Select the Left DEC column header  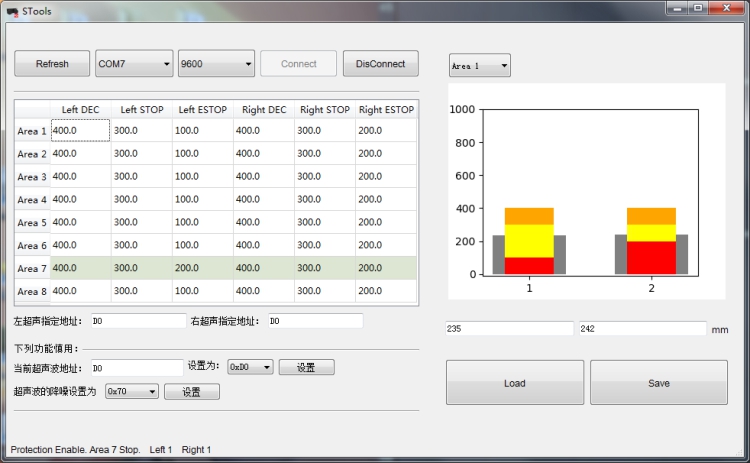pyautogui.click(x=80, y=110)
